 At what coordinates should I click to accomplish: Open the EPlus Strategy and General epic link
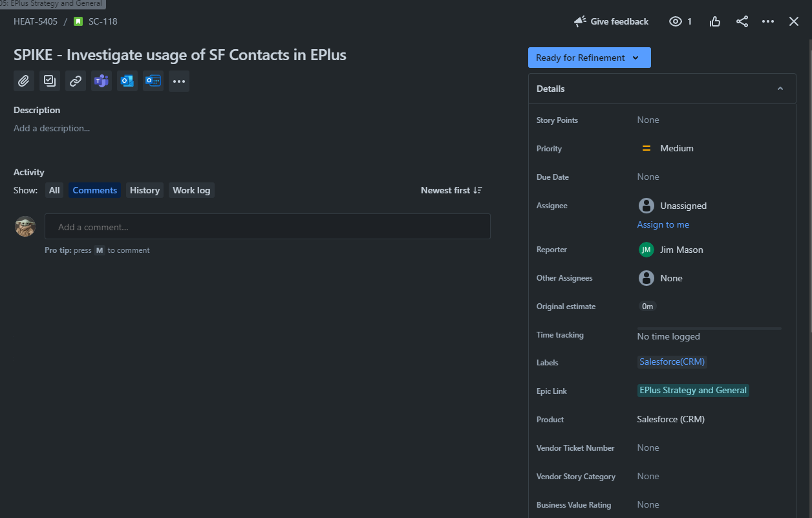(693, 390)
